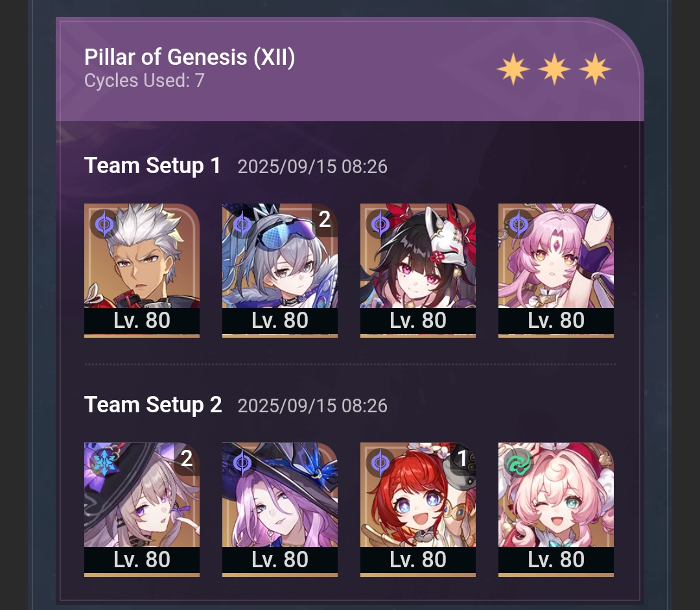
Task: Select the fox-mask black-haired character portrait
Action: [x=418, y=270]
